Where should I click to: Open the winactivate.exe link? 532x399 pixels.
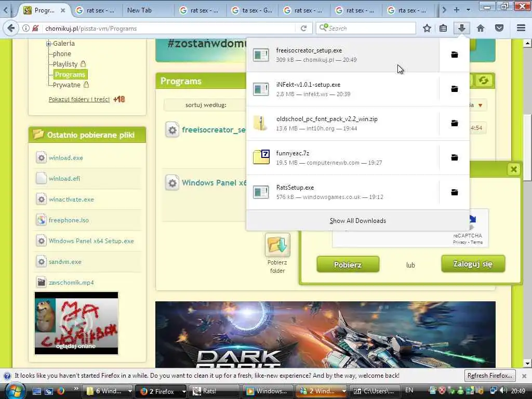[x=71, y=199]
